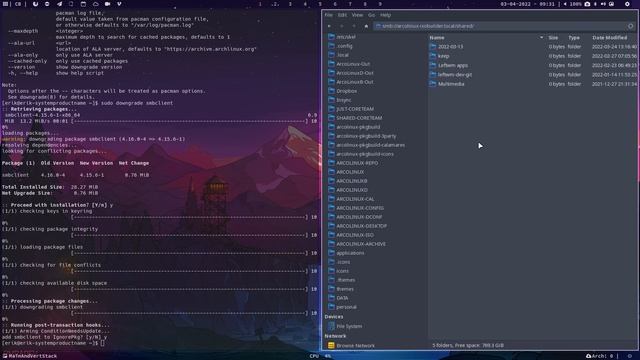
Task: Open the File menu in file manager
Action: (328, 15)
